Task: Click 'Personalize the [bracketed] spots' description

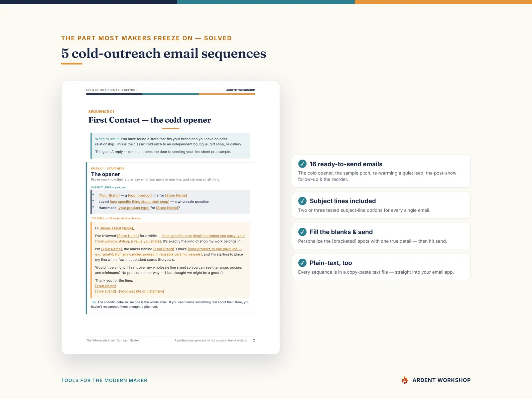Action: [x=372, y=241]
